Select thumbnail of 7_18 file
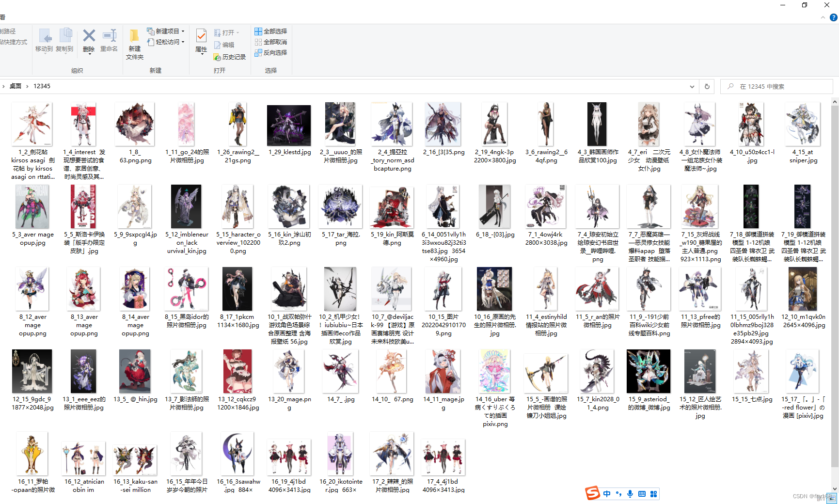The width and height of the screenshot is (839, 504). [x=751, y=206]
